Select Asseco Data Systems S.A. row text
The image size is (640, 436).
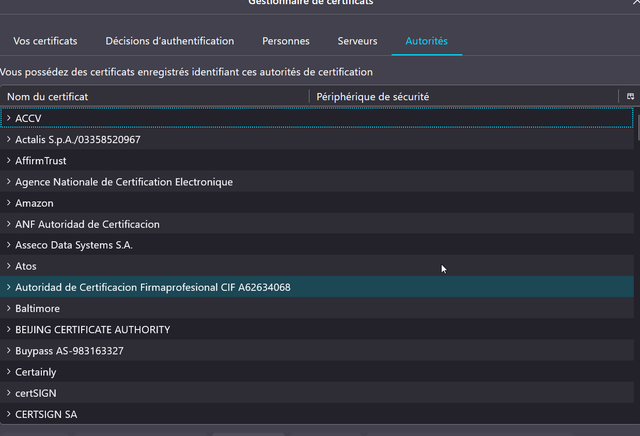[74, 245]
